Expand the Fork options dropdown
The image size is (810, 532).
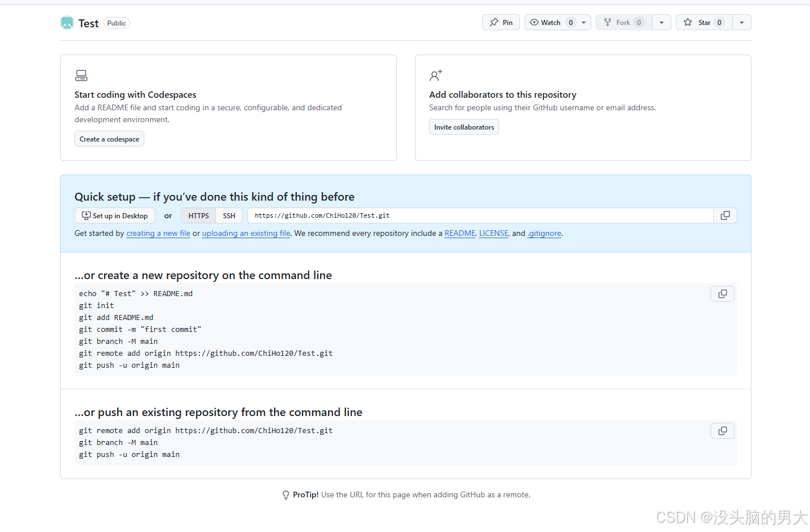pyautogui.click(x=662, y=22)
